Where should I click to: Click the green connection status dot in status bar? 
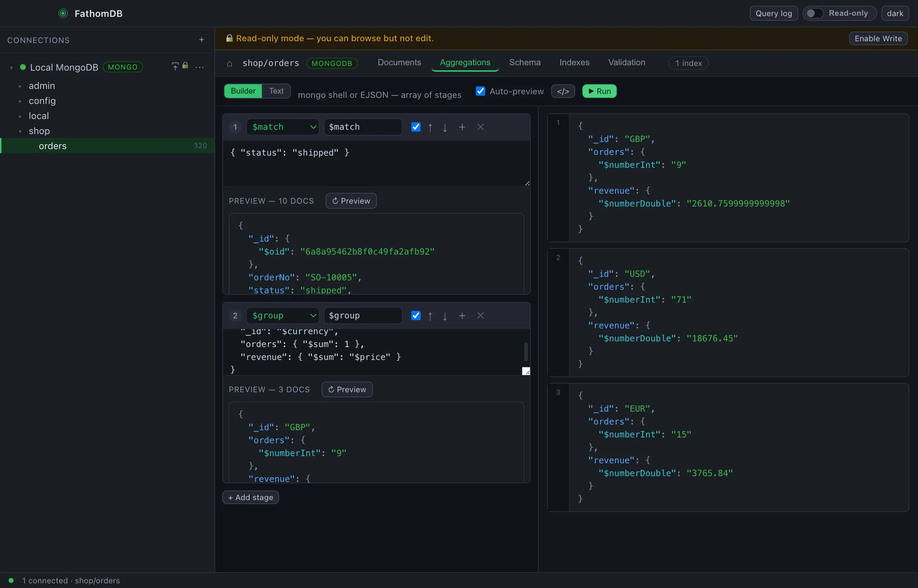coord(11,580)
